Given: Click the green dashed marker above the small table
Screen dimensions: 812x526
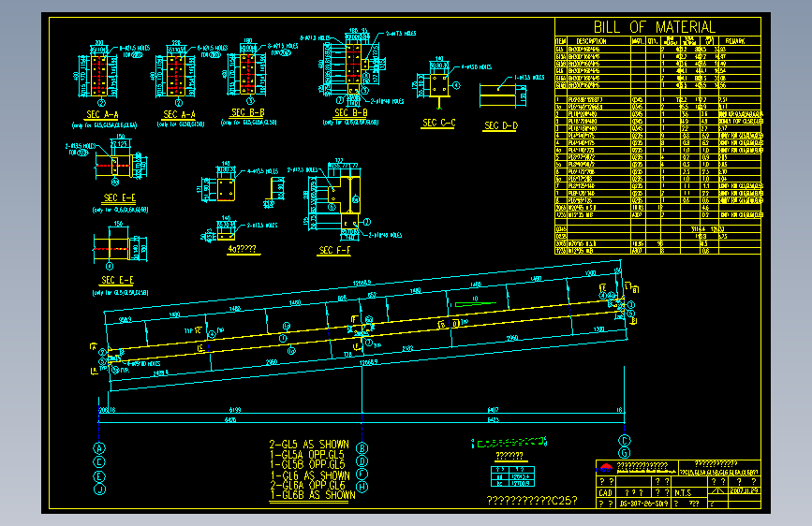Looking at the screenshot, I should [x=509, y=443].
